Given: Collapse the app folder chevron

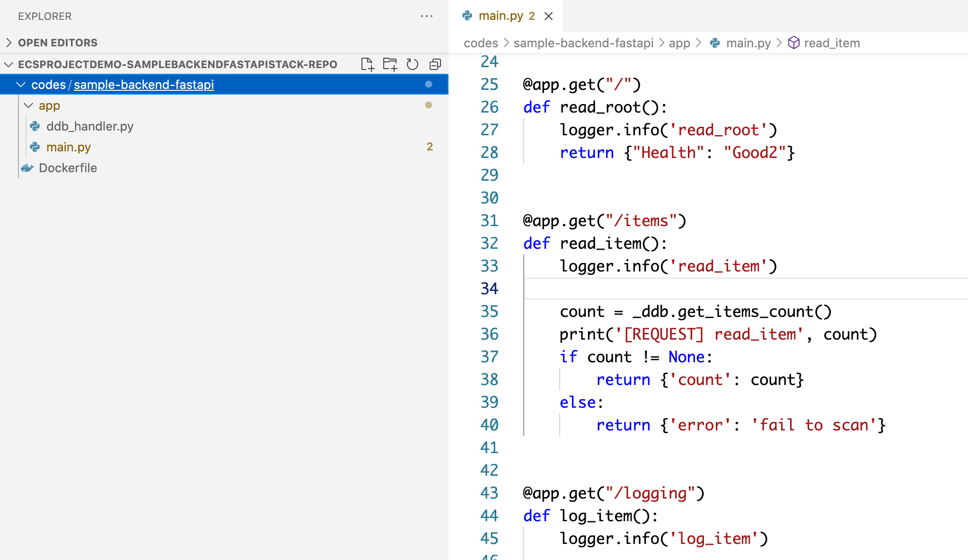Looking at the screenshot, I should tap(28, 105).
